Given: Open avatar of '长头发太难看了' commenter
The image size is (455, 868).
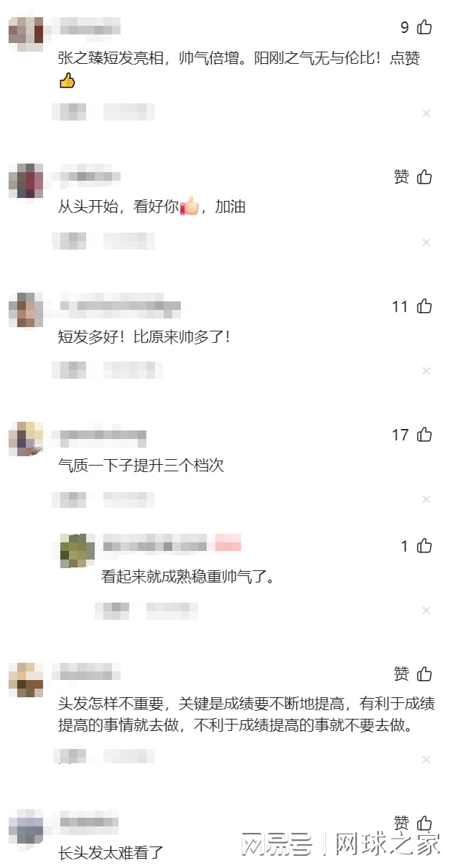Looking at the screenshot, I should tap(26, 826).
